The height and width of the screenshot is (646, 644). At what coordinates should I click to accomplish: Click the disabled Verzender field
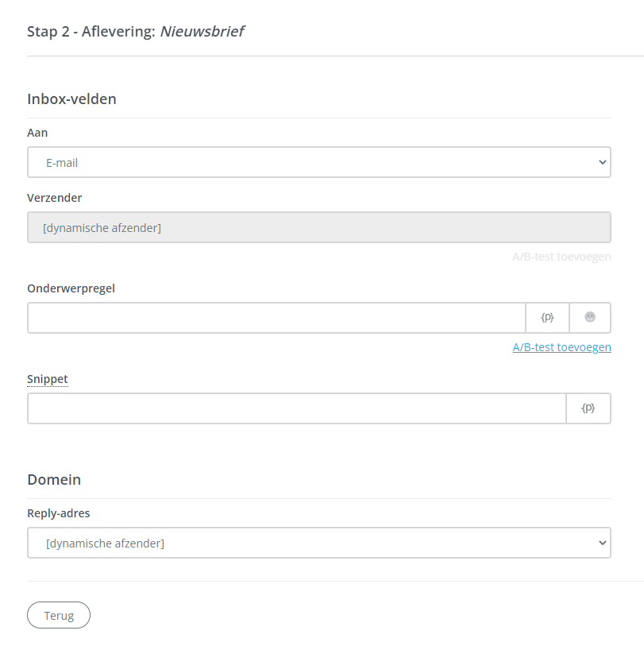tap(318, 227)
